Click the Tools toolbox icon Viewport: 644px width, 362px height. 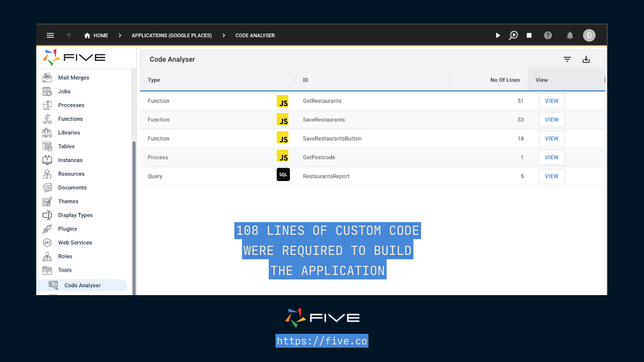point(47,270)
